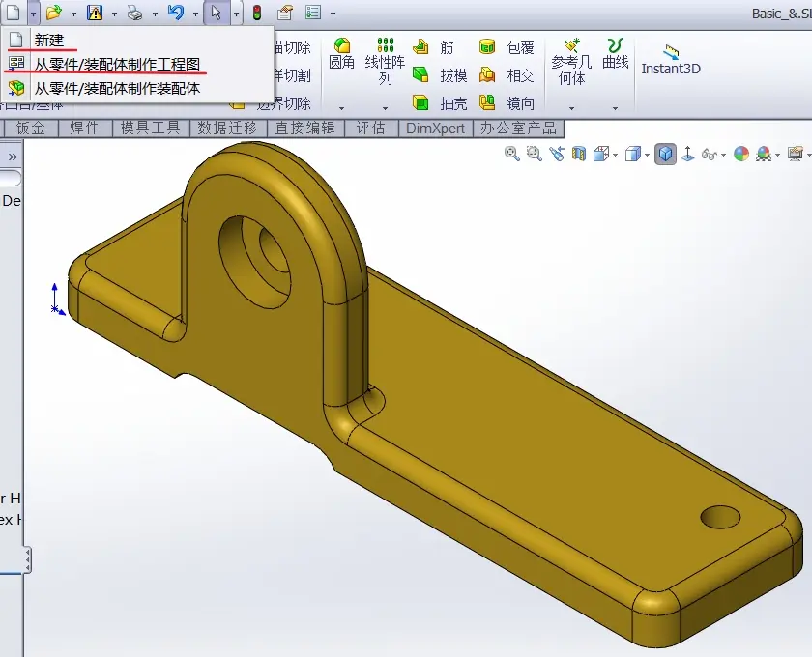This screenshot has height=657, width=812.
Task: Click the Apply Scene icon
Action: click(764, 154)
